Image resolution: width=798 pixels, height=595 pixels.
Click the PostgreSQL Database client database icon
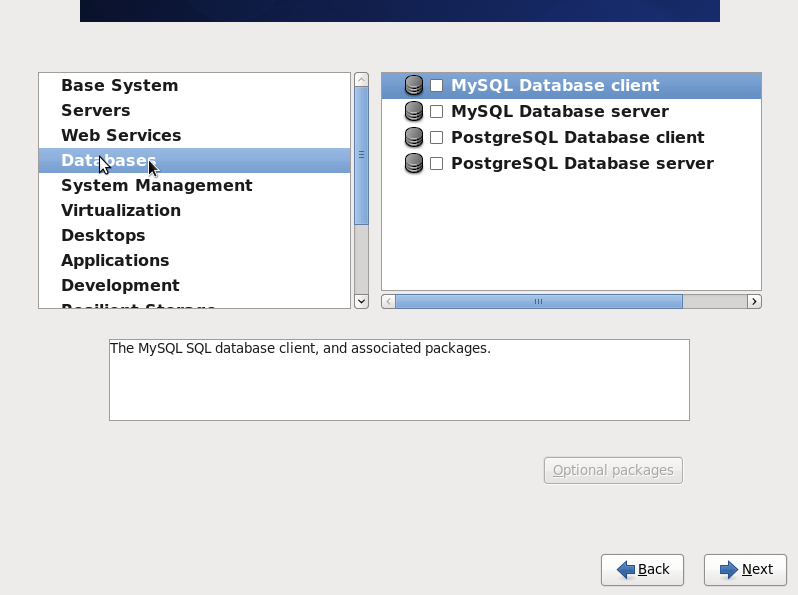[x=413, y=138]
